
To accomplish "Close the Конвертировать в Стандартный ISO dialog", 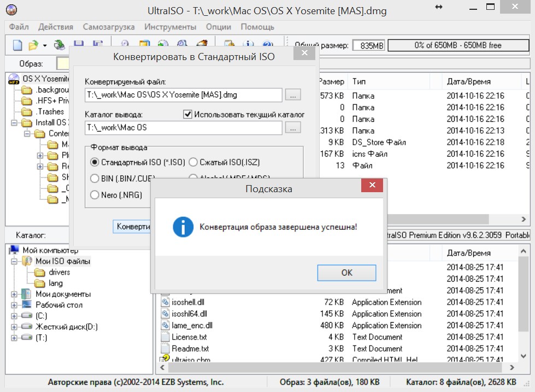I will coord(304,53).
